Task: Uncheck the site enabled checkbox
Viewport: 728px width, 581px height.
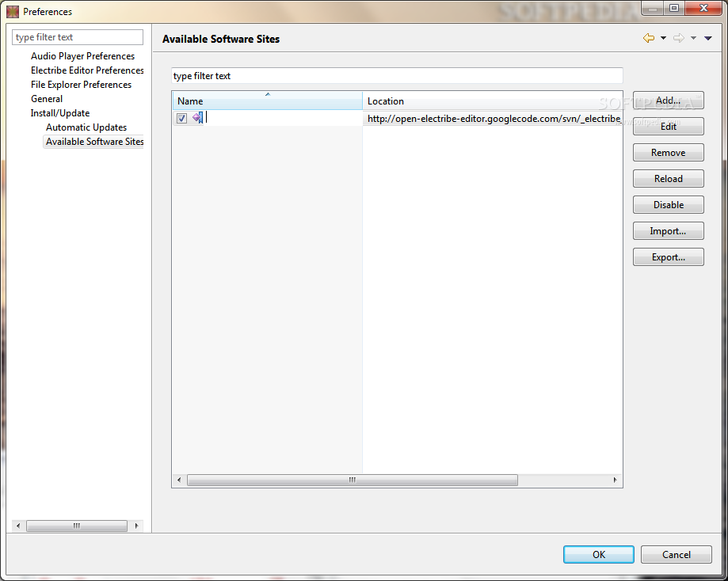Action: coord(181,118)
